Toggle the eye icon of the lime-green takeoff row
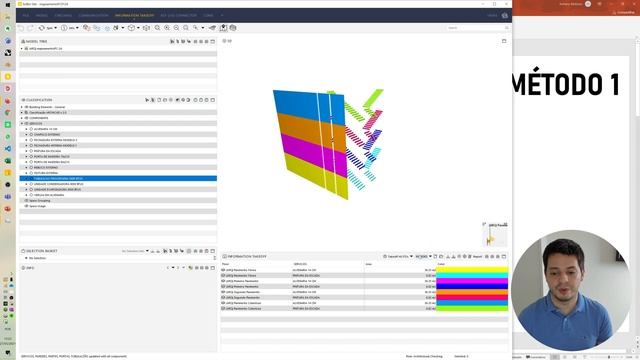 (223, 309)
